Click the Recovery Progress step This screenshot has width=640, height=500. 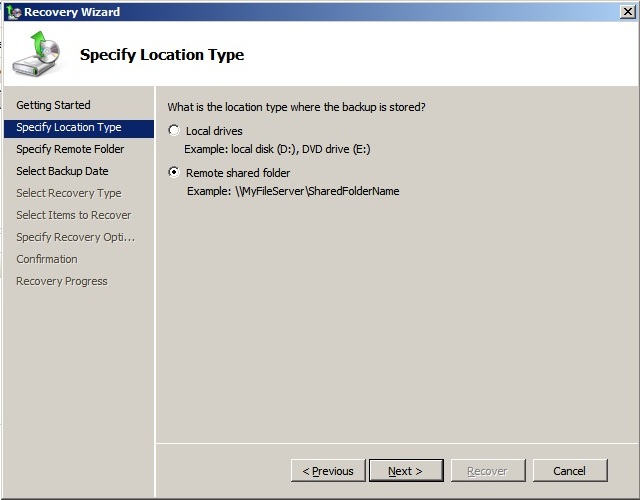click(62, 281)
